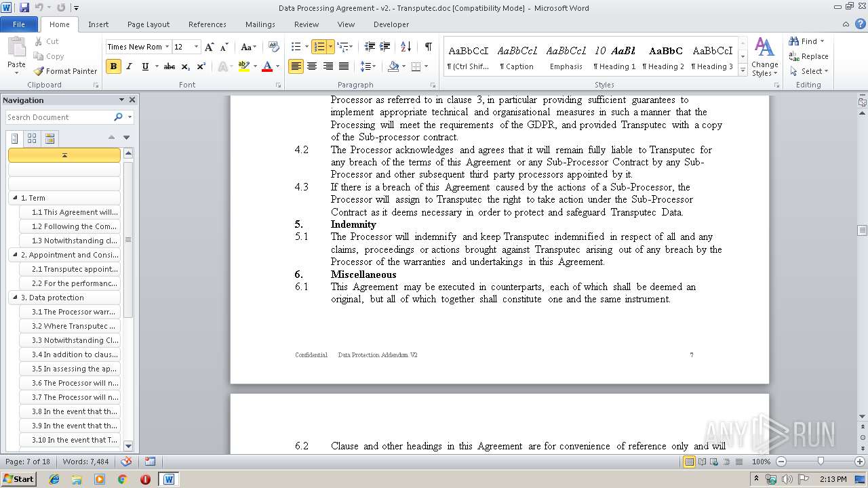Apply strikethrough formatting
Viewport: 868px width, 488px height.
click(x=170, y=66)
